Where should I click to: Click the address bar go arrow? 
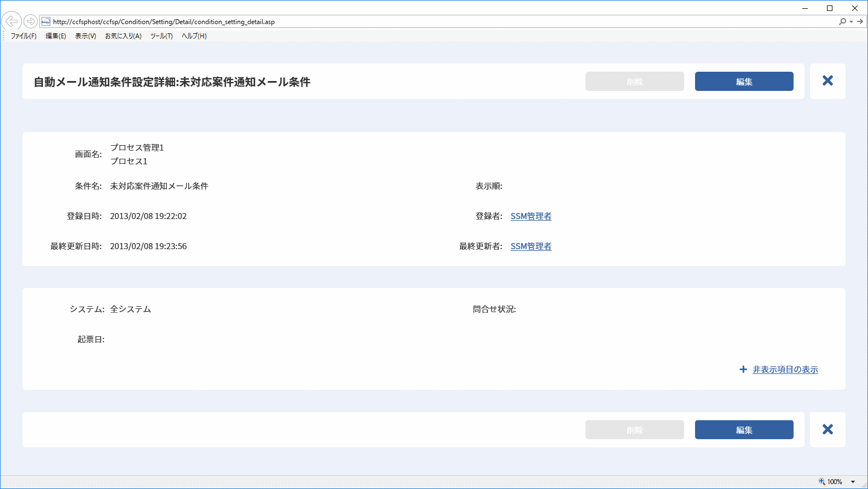coord(860,21)
